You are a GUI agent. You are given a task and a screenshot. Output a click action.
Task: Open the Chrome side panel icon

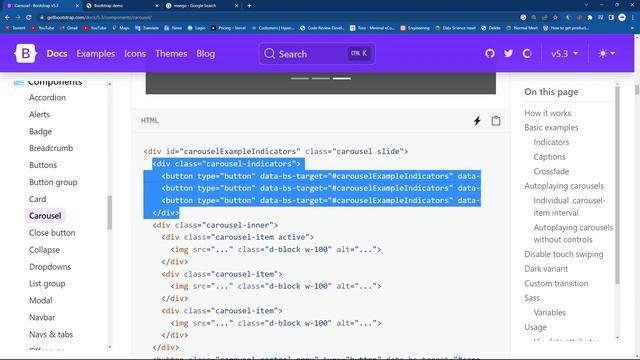point(611,18)
